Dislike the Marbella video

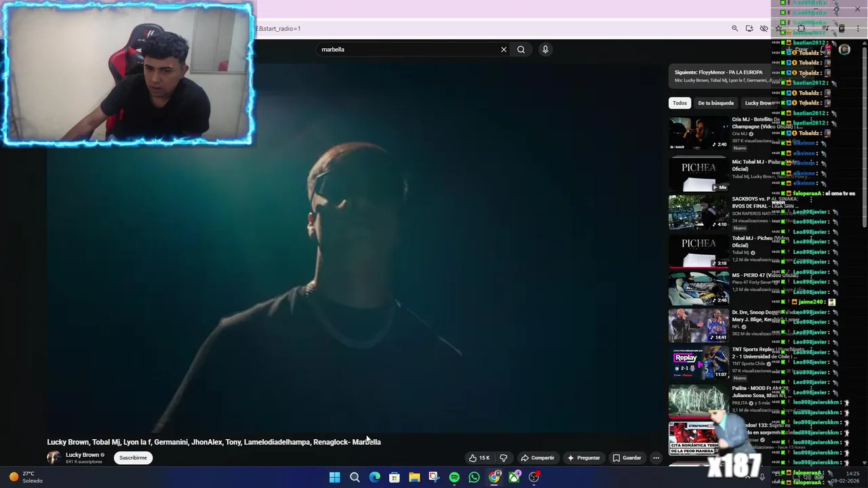503,458
